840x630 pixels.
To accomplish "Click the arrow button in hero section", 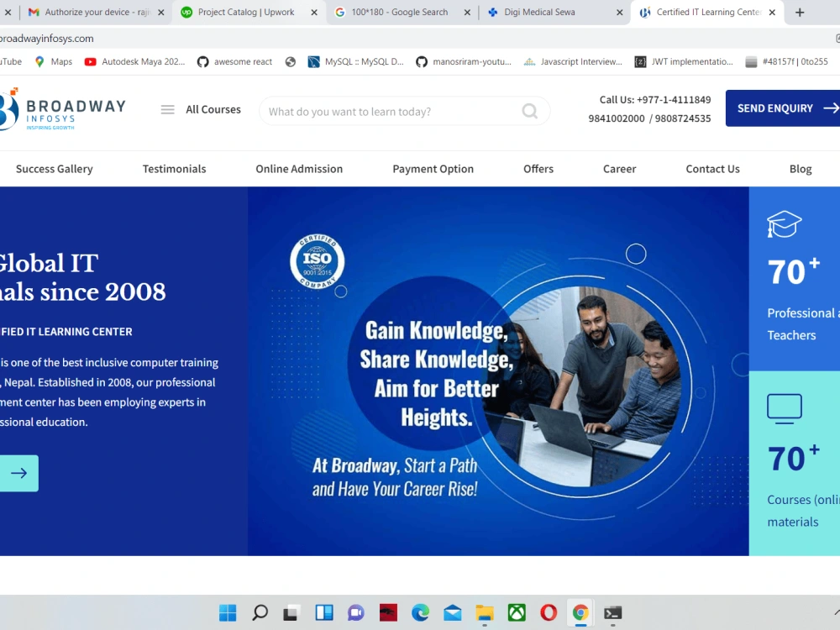I will pos(18,473).
